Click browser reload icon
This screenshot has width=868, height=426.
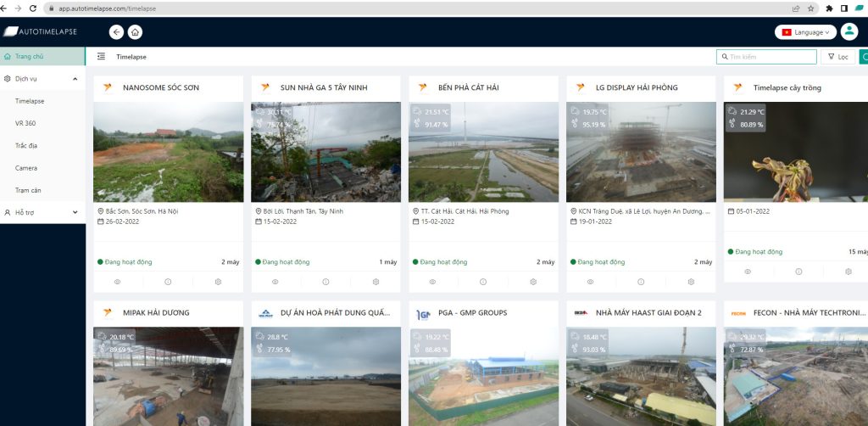click(33, 8)
